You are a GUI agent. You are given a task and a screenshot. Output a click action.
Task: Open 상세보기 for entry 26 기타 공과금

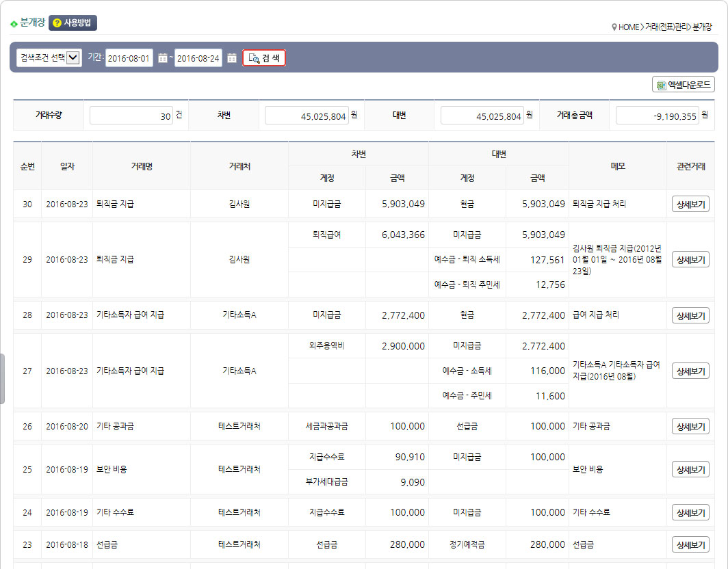pos(690,427)
